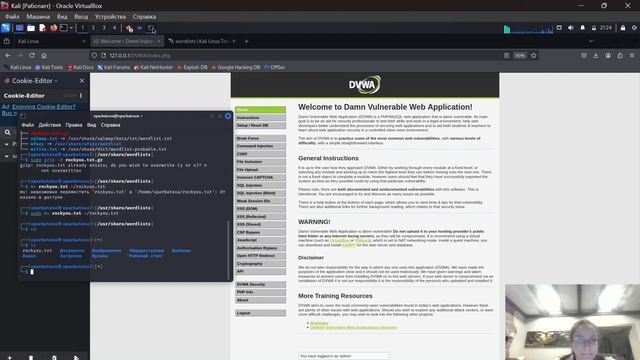640x360 pixels.
Task: Open the Kali Tools bookmark
Action: [x=49, y=67]
